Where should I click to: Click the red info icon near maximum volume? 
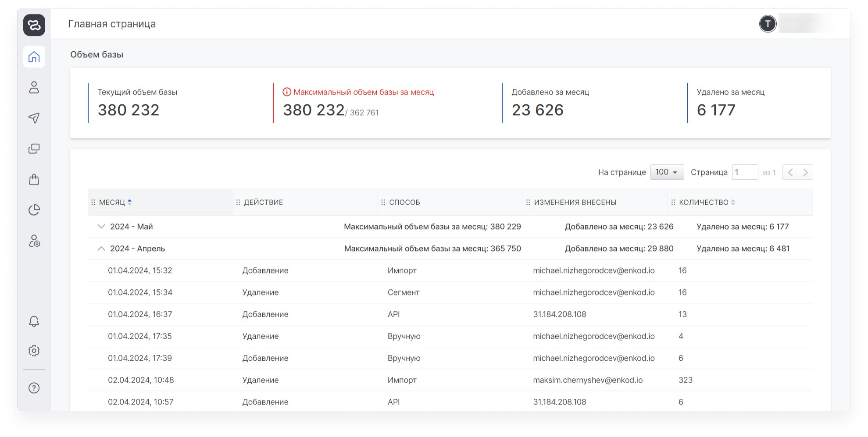(x=287, y=92)
